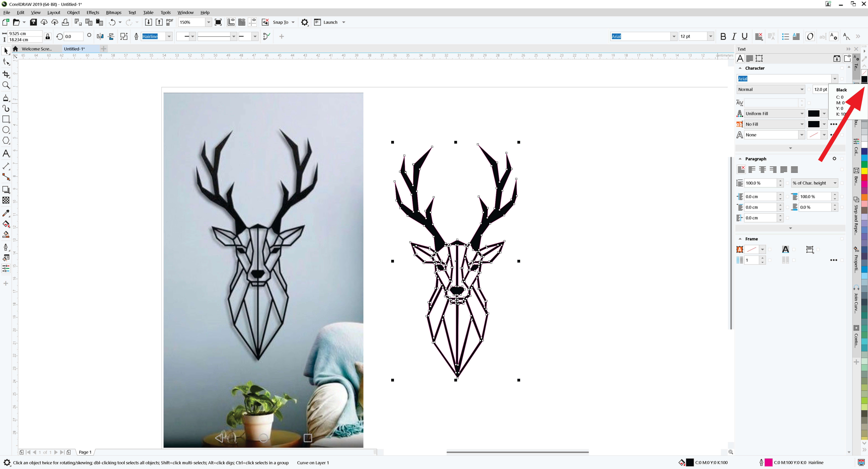Choose the Ellipse tool
Image resolution: width=868 pixels, height=469 pixels.
(6, 130)
